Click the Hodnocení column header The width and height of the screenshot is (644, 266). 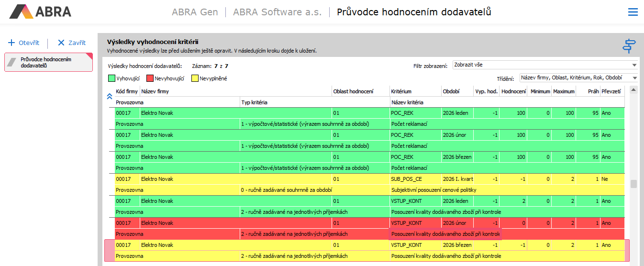[x=513, y=91]
